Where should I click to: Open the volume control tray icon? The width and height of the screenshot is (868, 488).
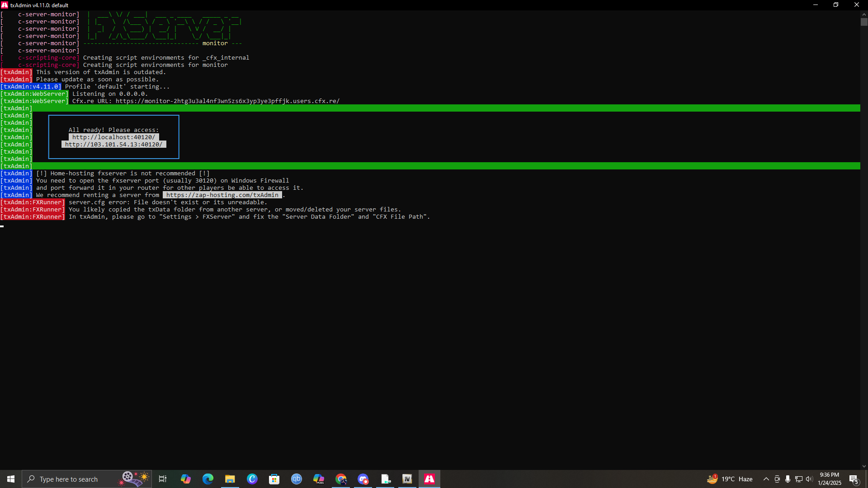(x=809, y=479)
